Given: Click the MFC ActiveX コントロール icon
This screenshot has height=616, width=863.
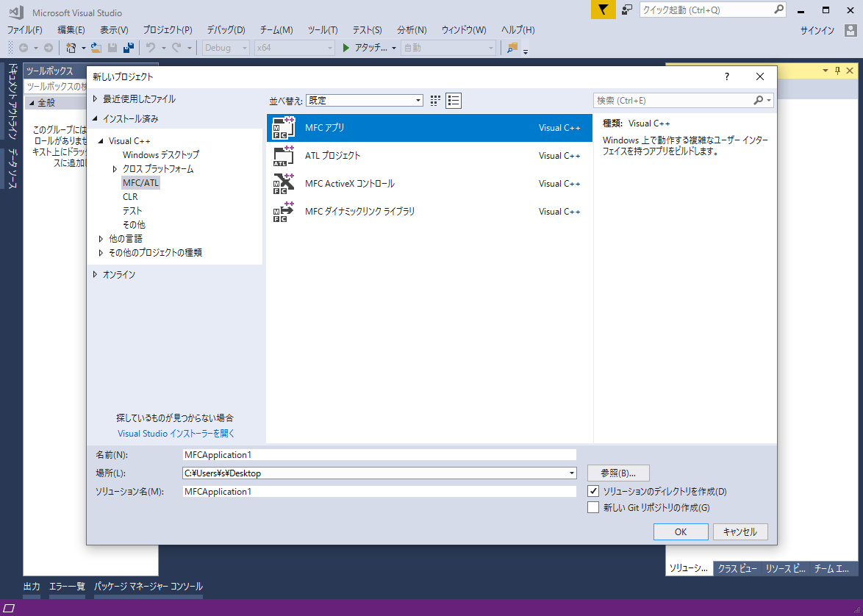Looking at the screenshot, I should coord(284,184).
